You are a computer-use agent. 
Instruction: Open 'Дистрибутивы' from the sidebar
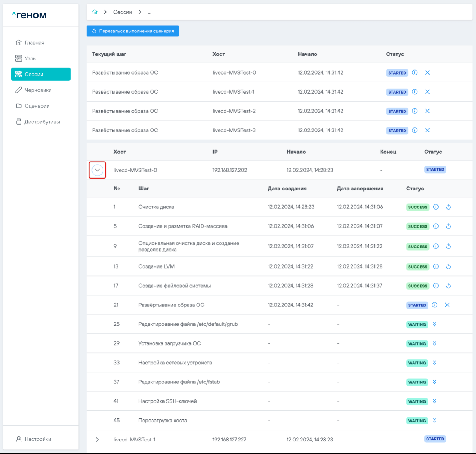[42, 122]
